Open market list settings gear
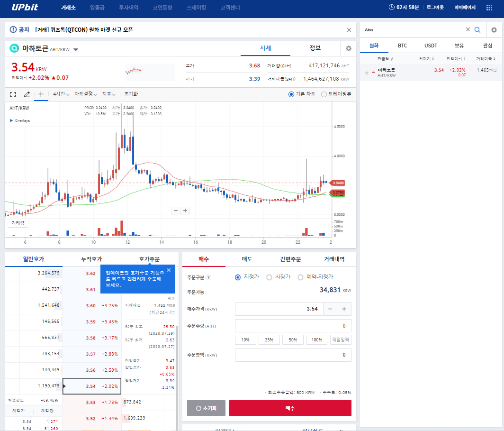Image resolution: width=504 pixels, height=431 pixels. [494, 30]
